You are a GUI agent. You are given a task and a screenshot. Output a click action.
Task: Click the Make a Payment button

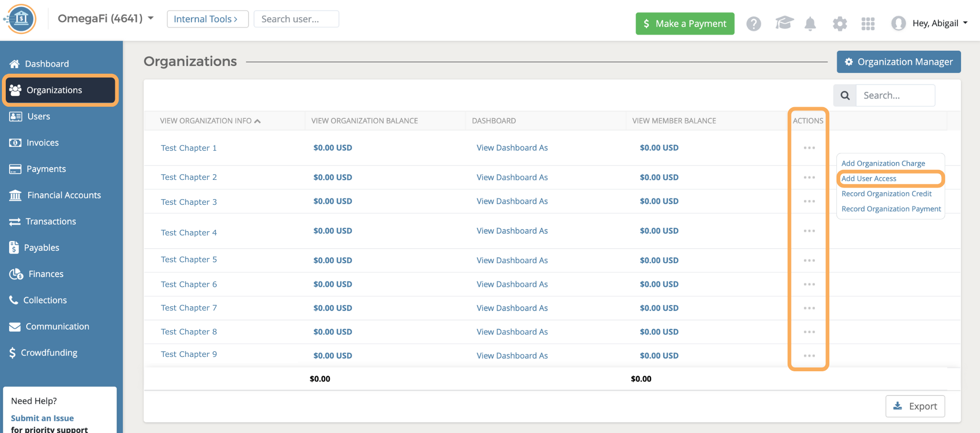685,23
